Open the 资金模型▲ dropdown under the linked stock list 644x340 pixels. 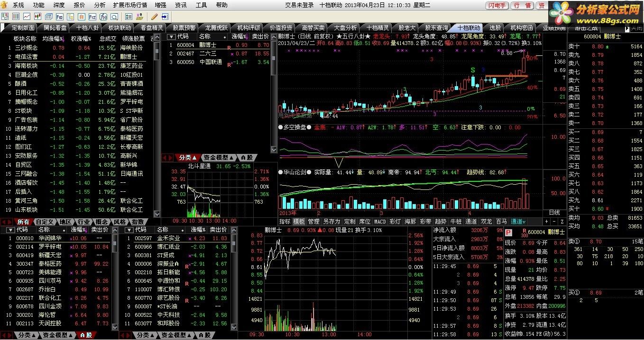[219, 157]
